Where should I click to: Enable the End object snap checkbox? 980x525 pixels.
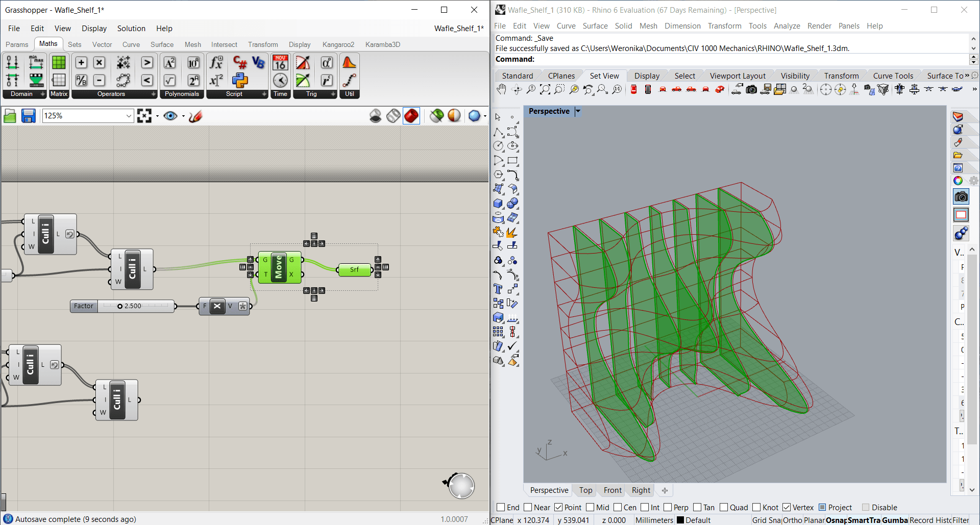tap(501, 507)
